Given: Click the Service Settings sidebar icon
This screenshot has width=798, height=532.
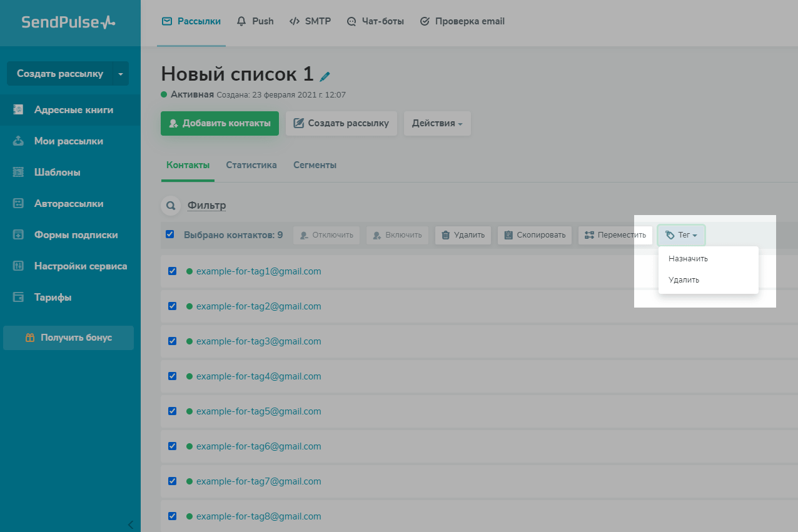Looking at the screenshot, I should click(19, 266).
